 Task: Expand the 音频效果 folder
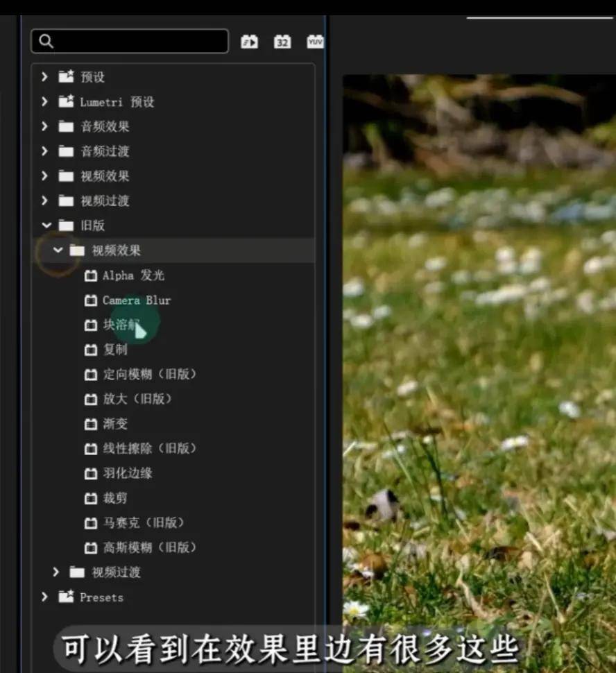[x=45, y=127]
